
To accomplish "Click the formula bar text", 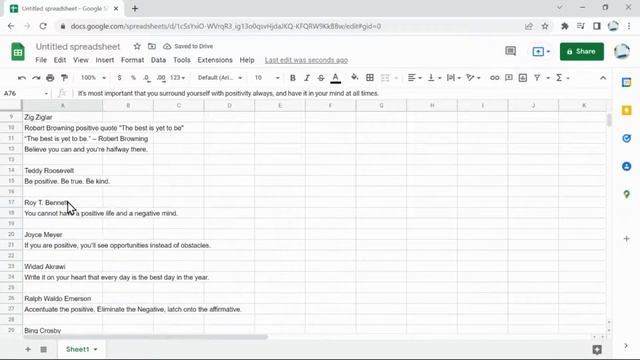I will (228, 93).
